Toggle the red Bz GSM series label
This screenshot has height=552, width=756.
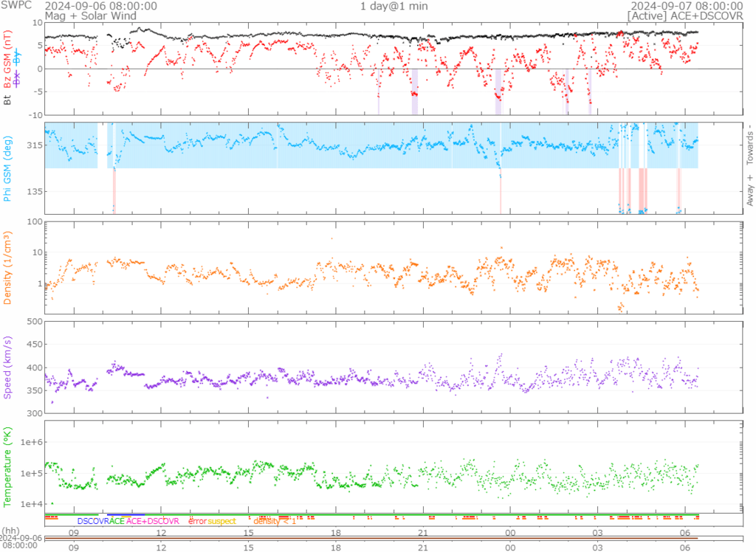(7, 60)
